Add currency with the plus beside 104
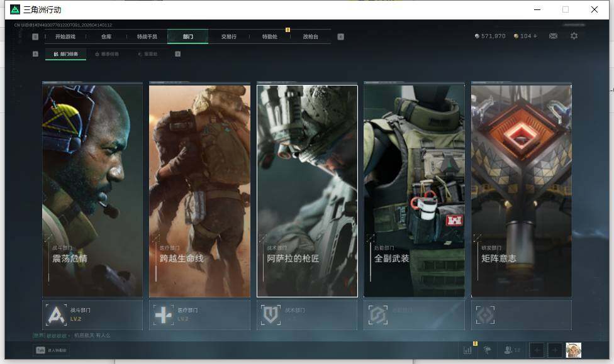This screenshot has width=614, height=364. coord(535,36)
